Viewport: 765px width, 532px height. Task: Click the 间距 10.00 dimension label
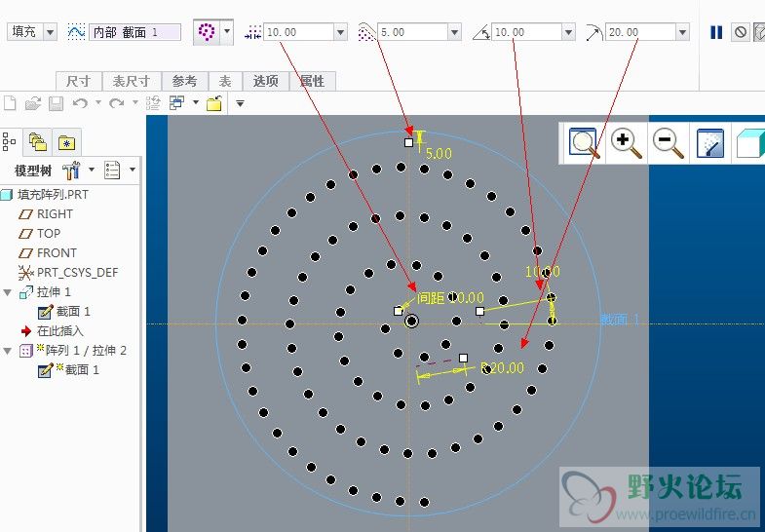click(x=450, y=298)
